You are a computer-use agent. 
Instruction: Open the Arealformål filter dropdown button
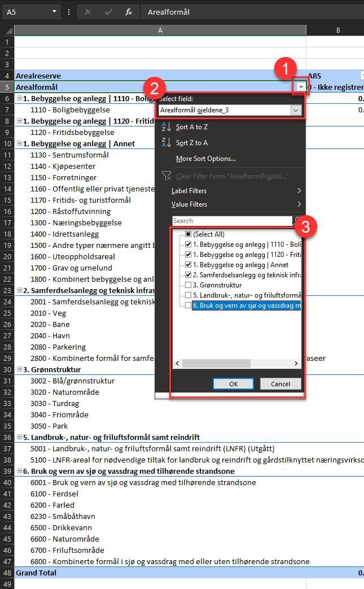point(301,87)
